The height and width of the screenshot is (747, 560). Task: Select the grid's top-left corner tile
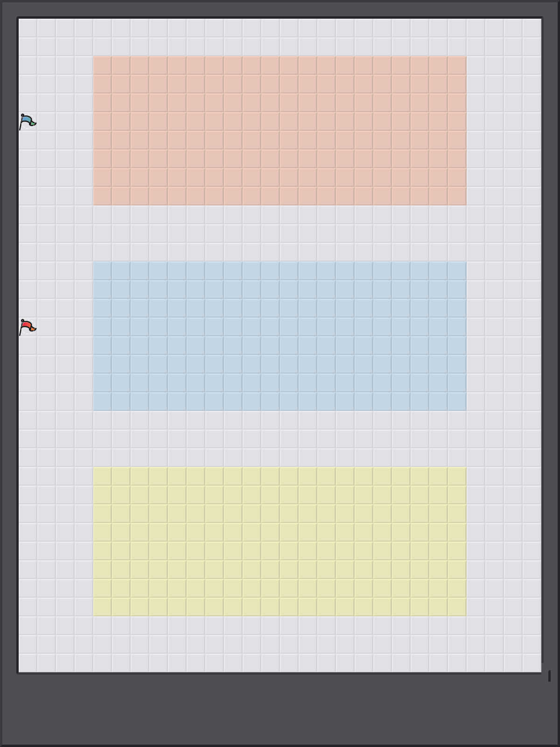click(x=28, y=28)
